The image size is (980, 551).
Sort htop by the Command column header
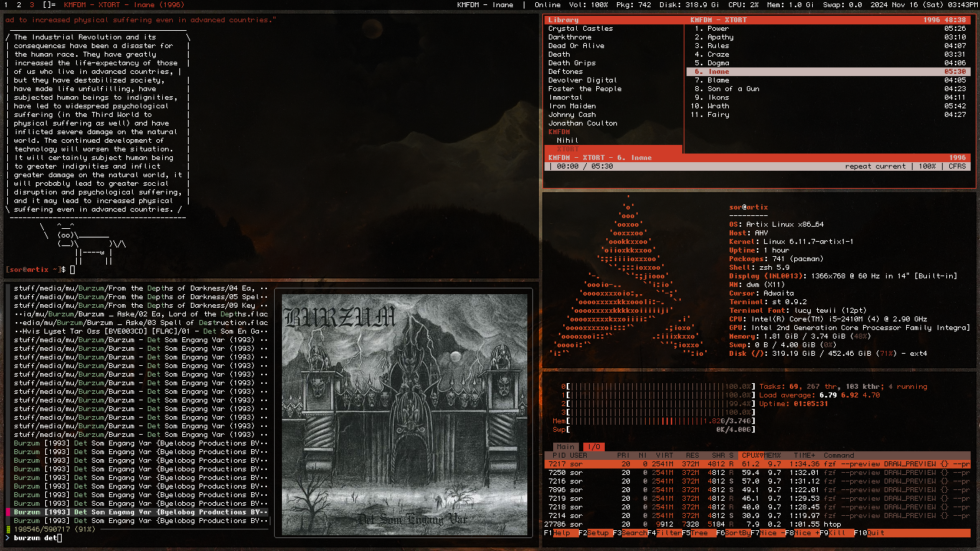(x=839, y=456)
